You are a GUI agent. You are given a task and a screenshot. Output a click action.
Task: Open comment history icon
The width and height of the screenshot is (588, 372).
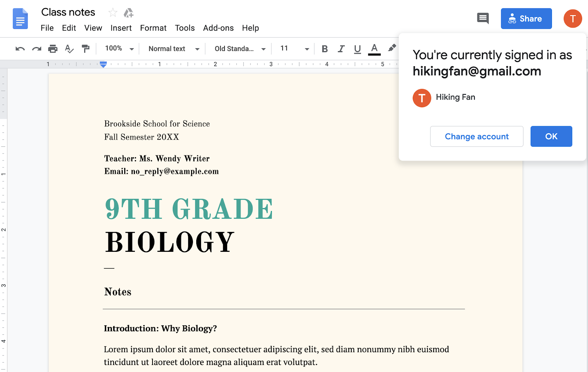click(483, 18)
